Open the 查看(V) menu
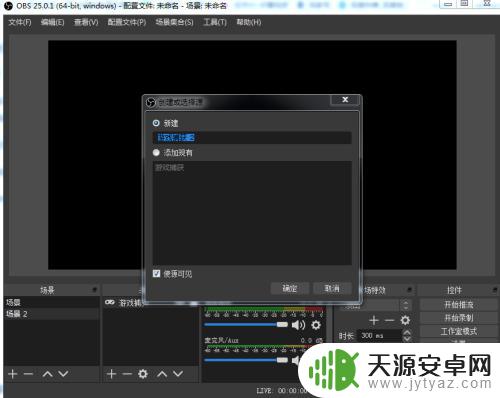The height and width of the screenshot is (398, 500). tap(86, 22)
